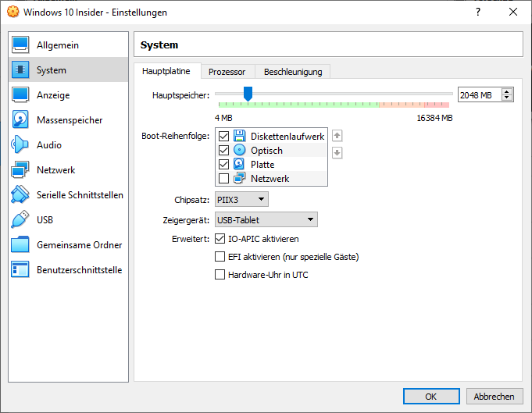Click the VirtualBox gear icon in title bar
The height and width of the screenshot is (413, 532).
pos(13,12)
